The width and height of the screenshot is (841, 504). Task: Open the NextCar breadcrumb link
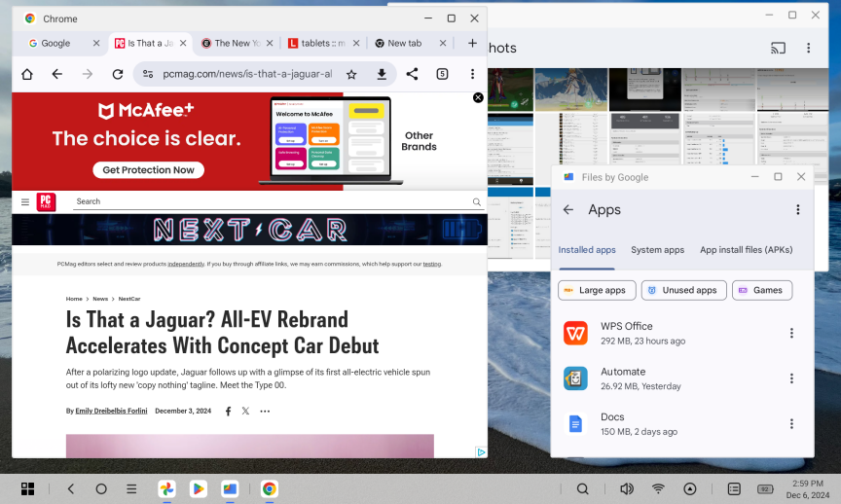129,299
